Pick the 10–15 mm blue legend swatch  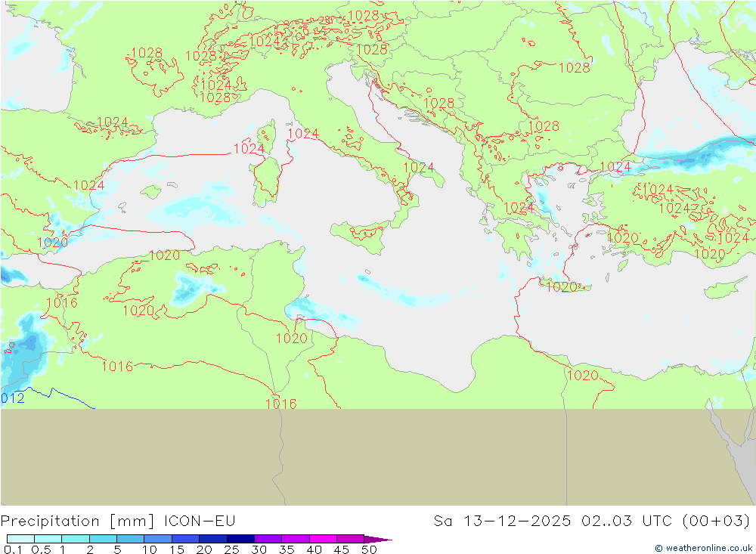[158, 539]
